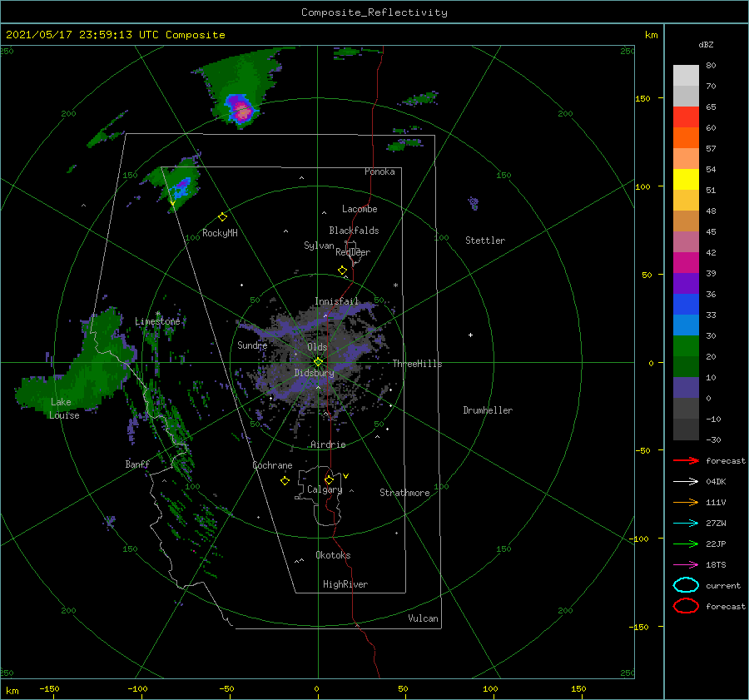The height and width of the screenshot is (700, 749).
Task: Click the red forecast ellipse in legend
Action: tap(686, 606)
